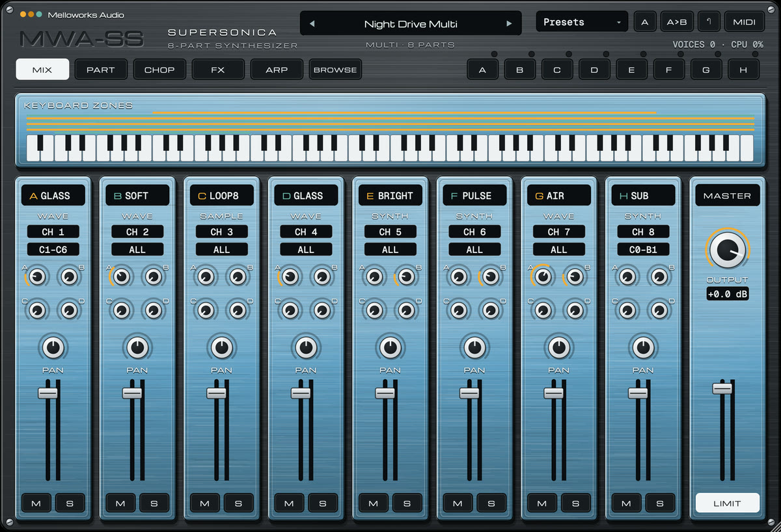781x532 pixels.
Task: Open the Presets dropdown
Action: pos(582,21)
